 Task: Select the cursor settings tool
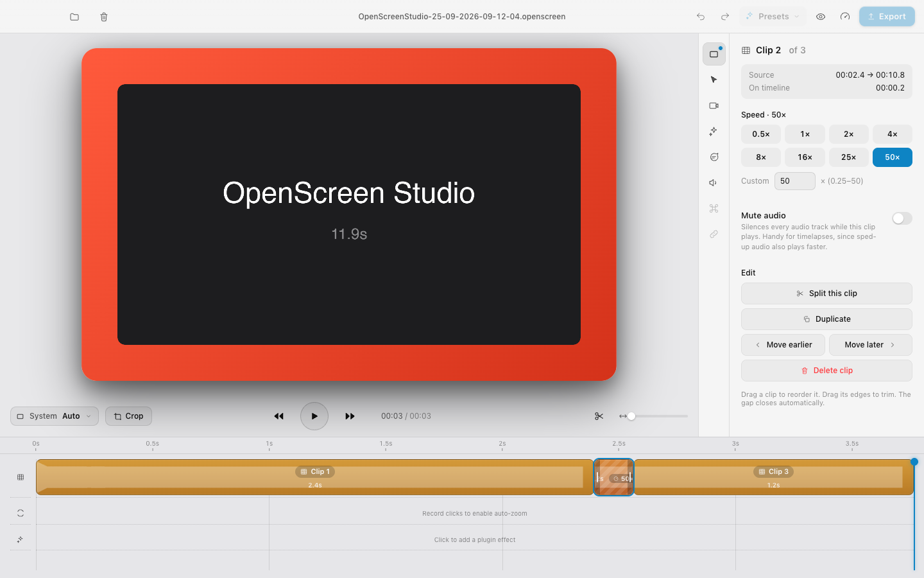(x=714, y=80)
